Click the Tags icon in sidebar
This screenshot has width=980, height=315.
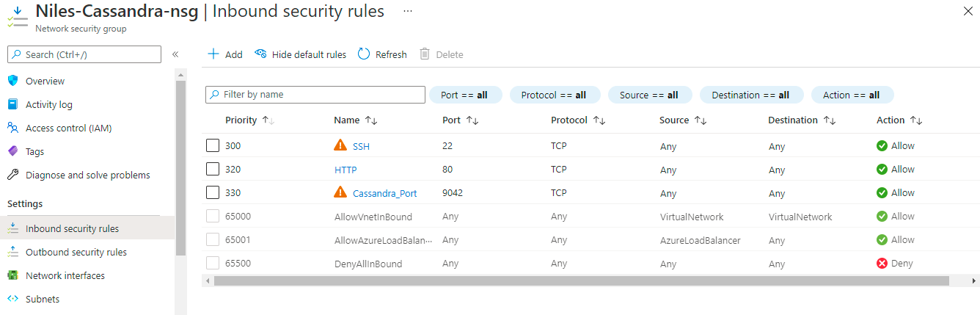tap(12, 151)
